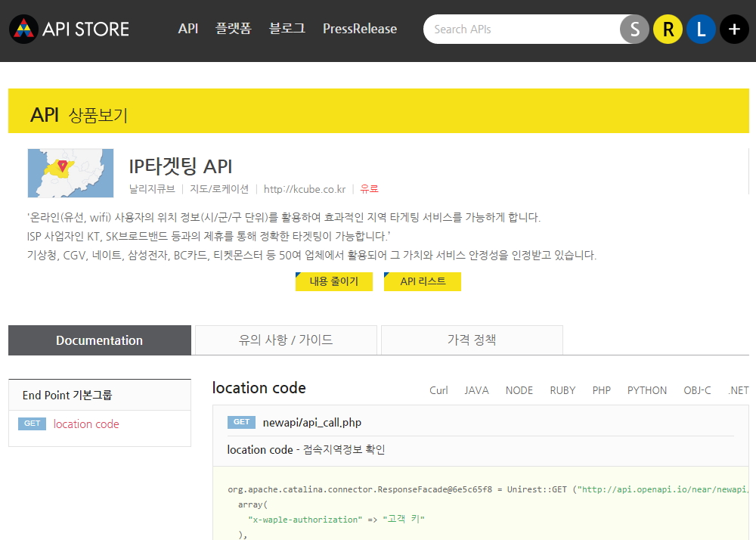Viewport: 756px width, 540px height.
Task: Click the blue L circle icon
Action: pyautogui.click(x=701, y=29)
